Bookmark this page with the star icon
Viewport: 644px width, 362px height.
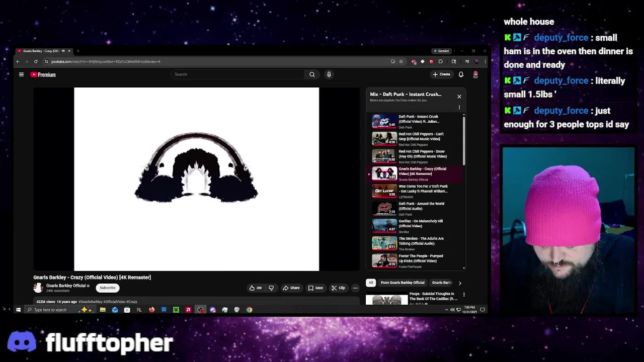(x=401, y=61)
